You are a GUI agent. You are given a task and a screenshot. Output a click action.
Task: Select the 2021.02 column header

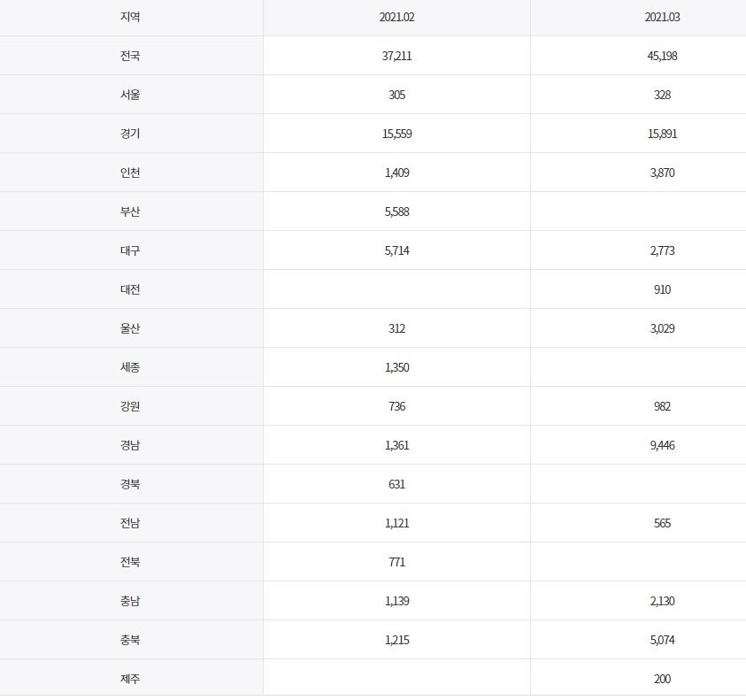[396, 17]
